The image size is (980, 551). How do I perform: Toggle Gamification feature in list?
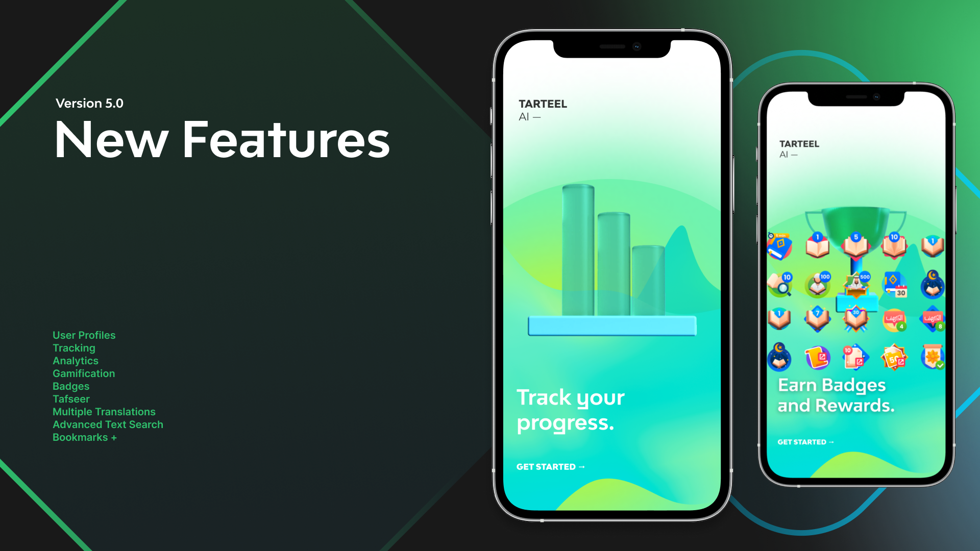pyautogui.click(x=84, y=373)
